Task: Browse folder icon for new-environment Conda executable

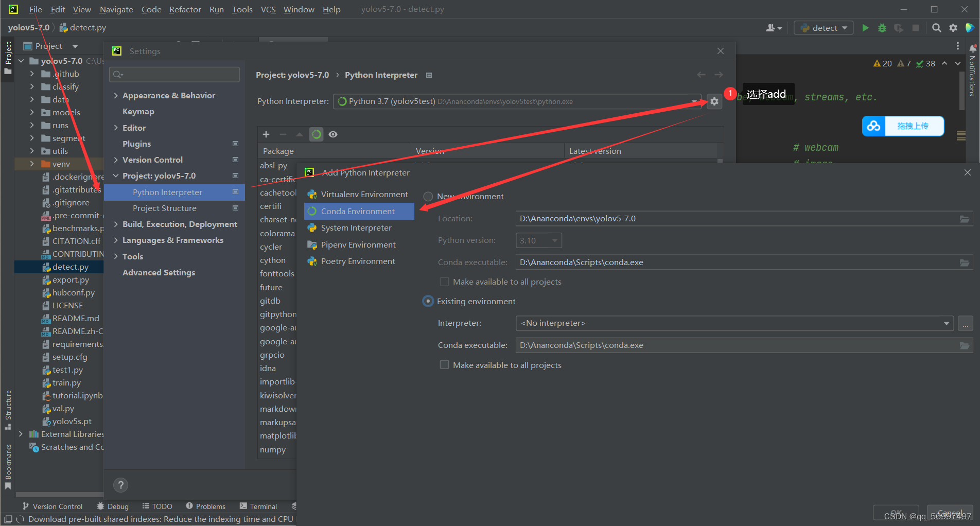Action: pyautogui.click(x=965, y=262)
